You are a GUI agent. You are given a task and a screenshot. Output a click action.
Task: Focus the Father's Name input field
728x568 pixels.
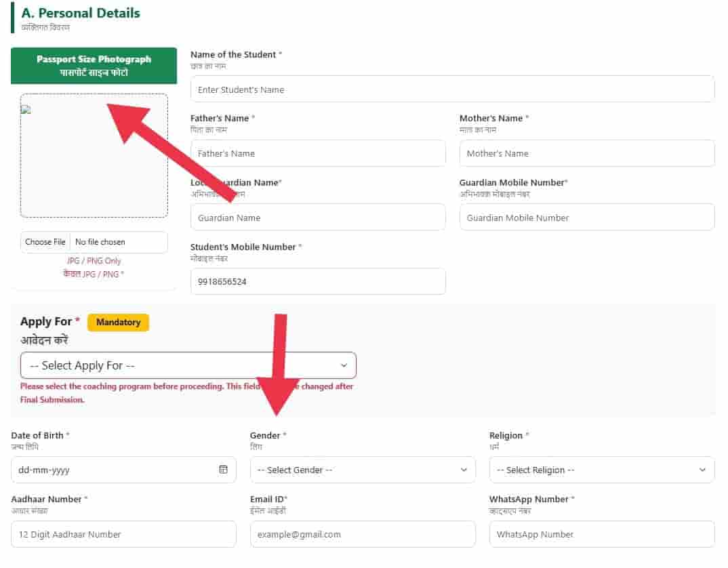(x=318, y=153)
